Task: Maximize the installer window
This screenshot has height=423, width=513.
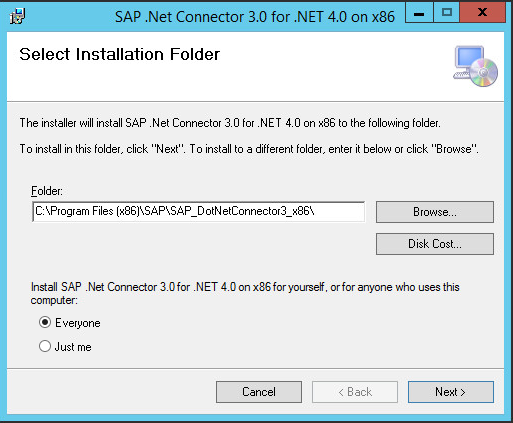Action: 447,13
